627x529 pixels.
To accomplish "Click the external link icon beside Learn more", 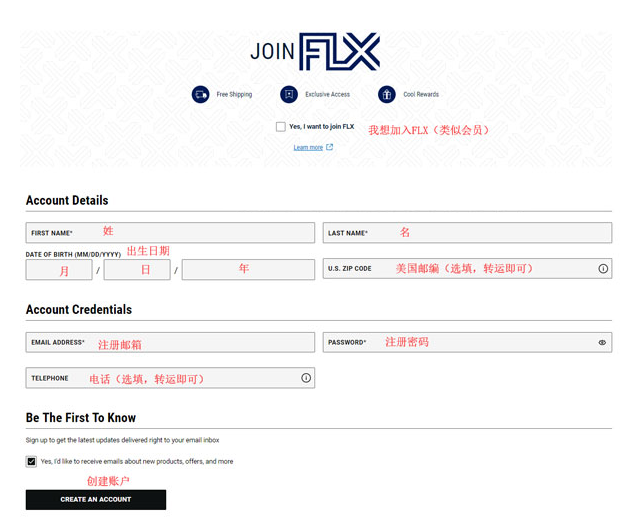I will pyautogui.click(x=329, y=147).
